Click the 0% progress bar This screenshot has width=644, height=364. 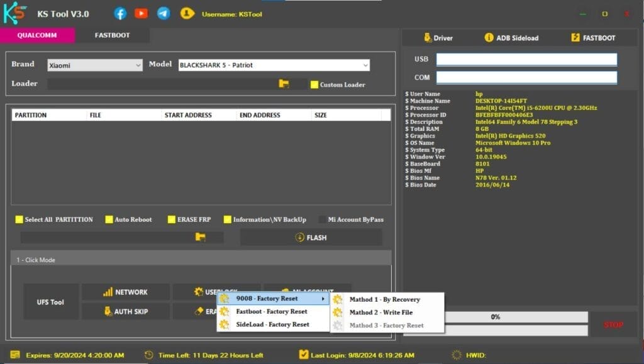[x=494, y=317]
